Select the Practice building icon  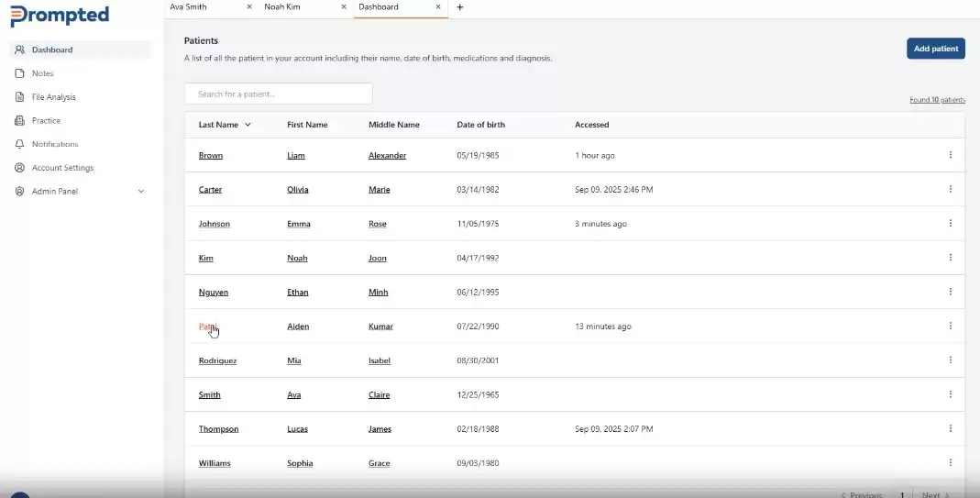tap(20, 121)
